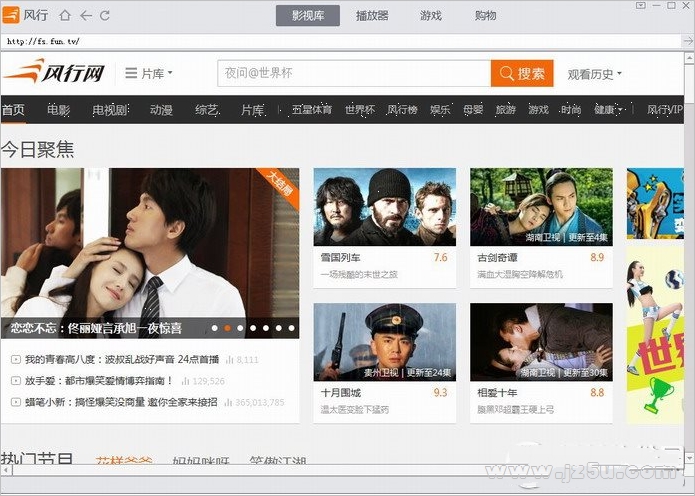
Task: Play icon beside 放手爱 entry
Action: 16,381
